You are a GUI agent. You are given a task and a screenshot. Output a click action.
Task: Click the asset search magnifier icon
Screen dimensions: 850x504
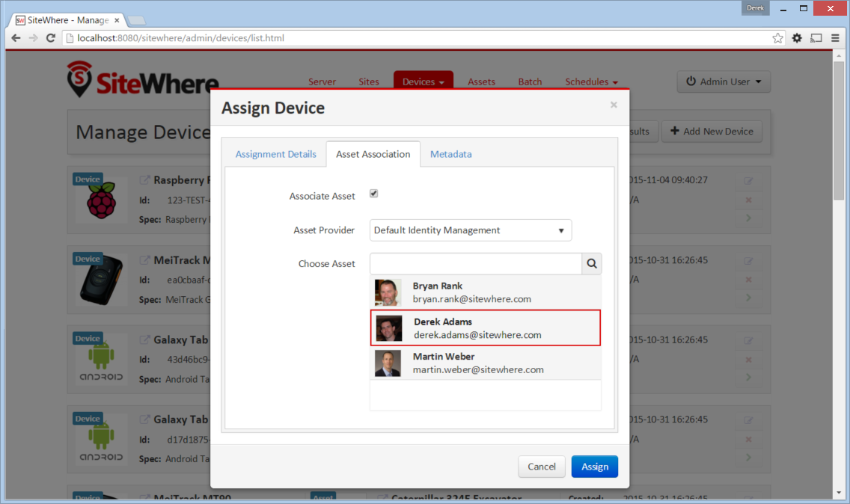pos(591,263)
